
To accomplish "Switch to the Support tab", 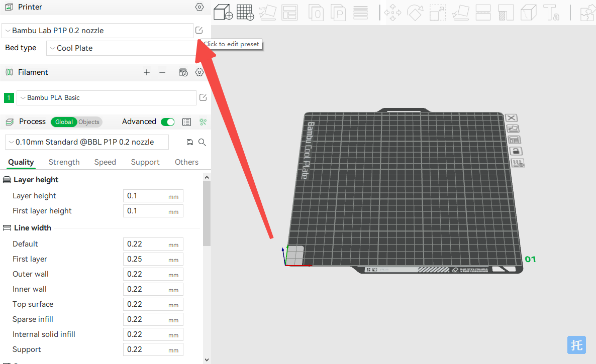I will tap(145, 162).
